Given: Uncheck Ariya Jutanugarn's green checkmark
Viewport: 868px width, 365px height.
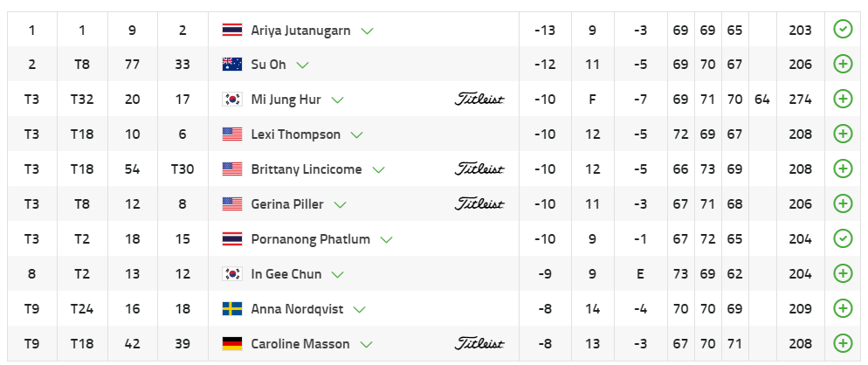Looking at the screenshot, I should tap(843, 30).
